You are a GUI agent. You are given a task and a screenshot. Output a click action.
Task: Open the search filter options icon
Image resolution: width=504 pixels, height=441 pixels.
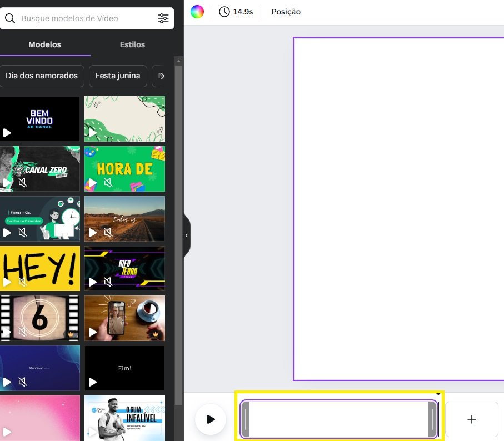pyautogui.click(x=163, y=18)
